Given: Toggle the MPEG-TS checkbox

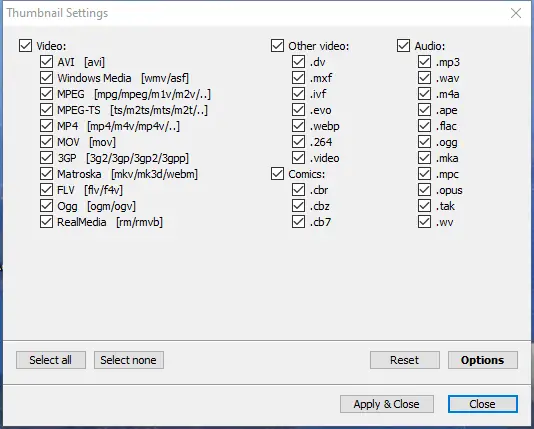Looking at the screenshot, I should 46,110.
